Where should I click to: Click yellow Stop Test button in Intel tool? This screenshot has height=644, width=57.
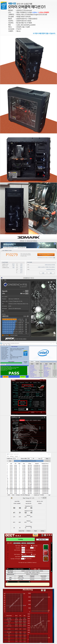(6, 377)
